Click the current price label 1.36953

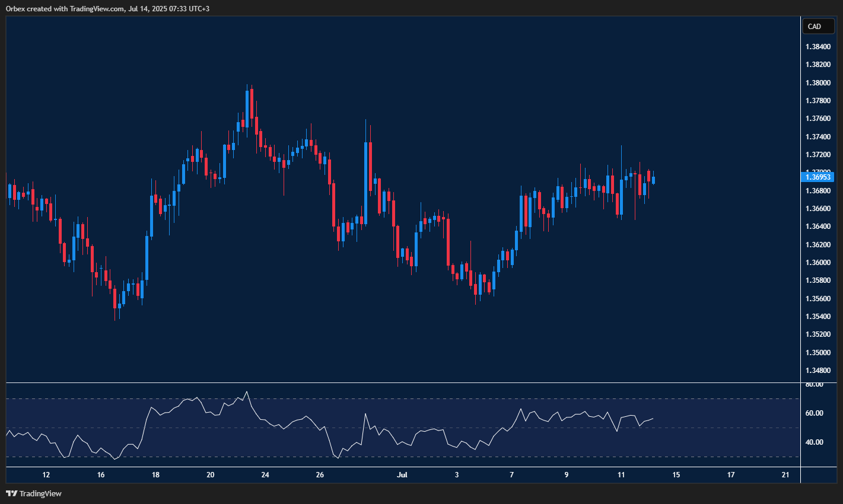818,177
